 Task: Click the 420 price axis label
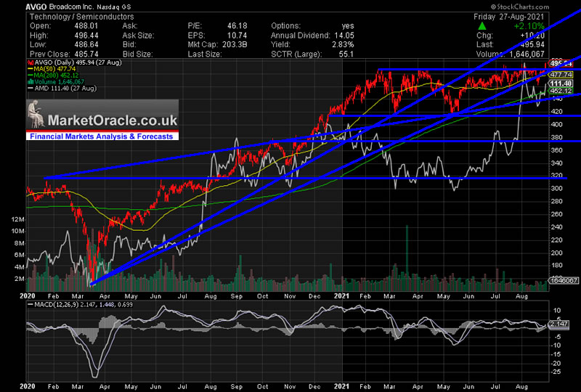coord(556,112)
